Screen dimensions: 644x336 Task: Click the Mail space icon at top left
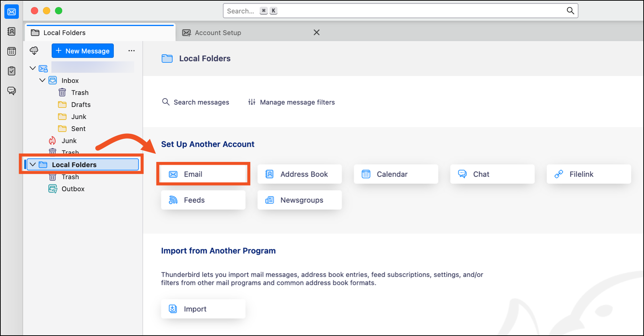[x=11, y=12]
